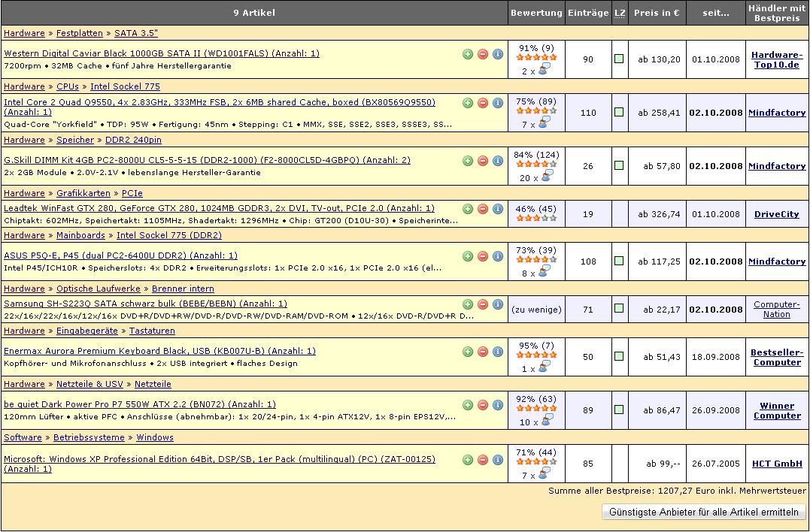Increase quantity of Western Digital Caviar Black

tap(468, 54)
